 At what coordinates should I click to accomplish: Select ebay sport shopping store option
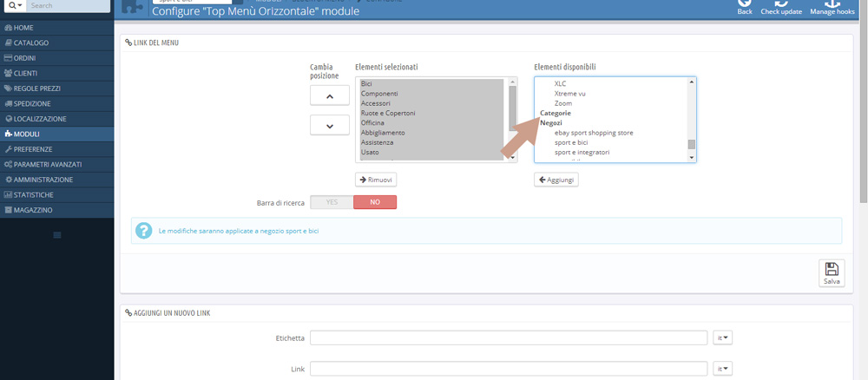pyautogui.click(x=594, y=133)
